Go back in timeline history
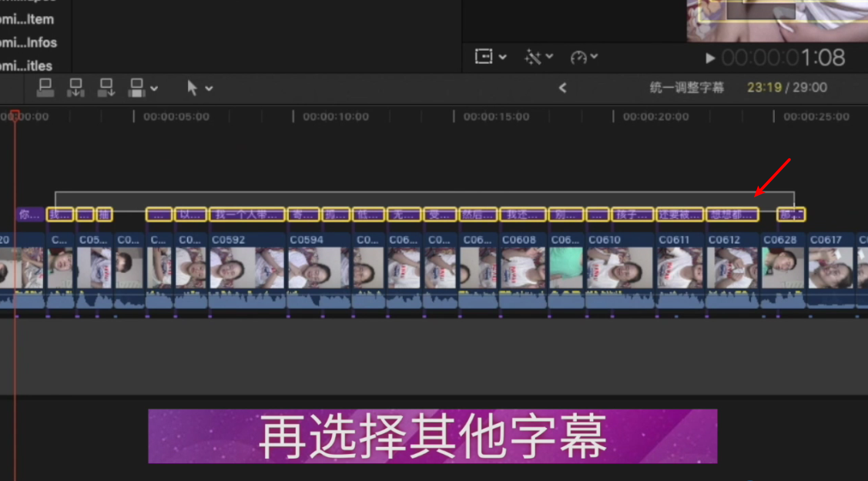Viewport: 868px width, 481px height. point(562,88)
